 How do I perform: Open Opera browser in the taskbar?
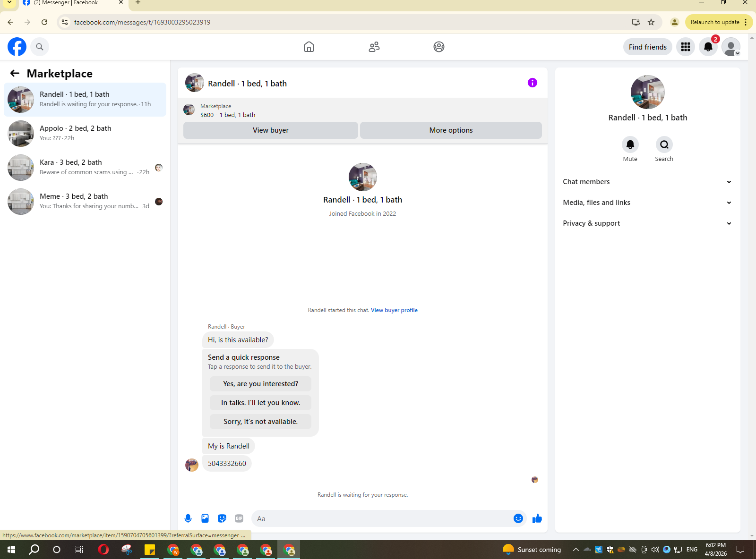[x=103, y=550]
